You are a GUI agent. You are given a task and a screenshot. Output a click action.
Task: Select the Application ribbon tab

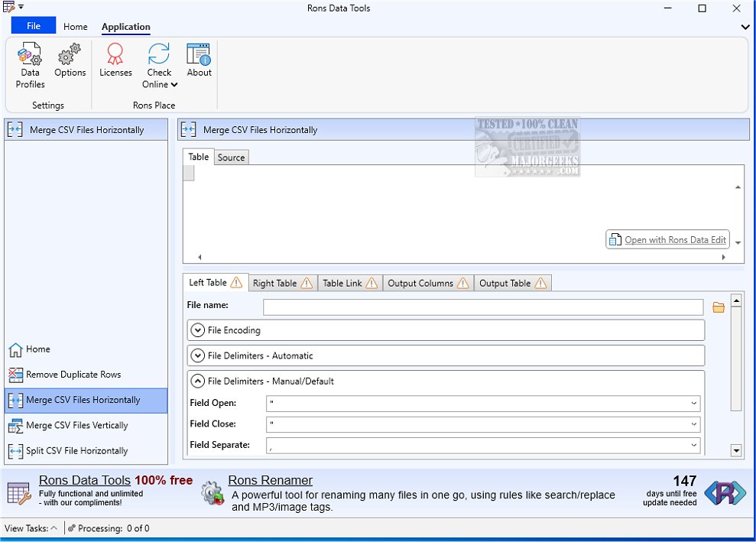coord(126,27)
